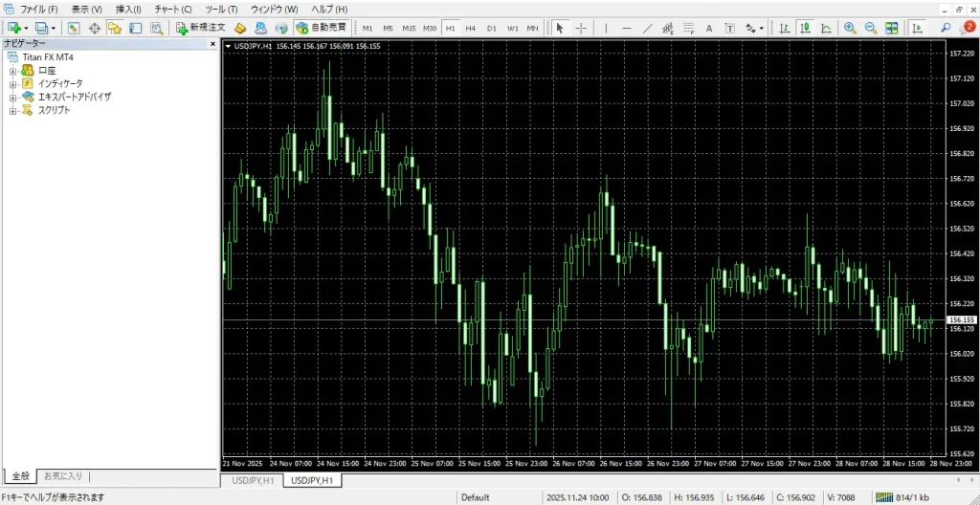Toggle the chart auto scroll button
Screen dimensions: 980x505
point(915,28)
